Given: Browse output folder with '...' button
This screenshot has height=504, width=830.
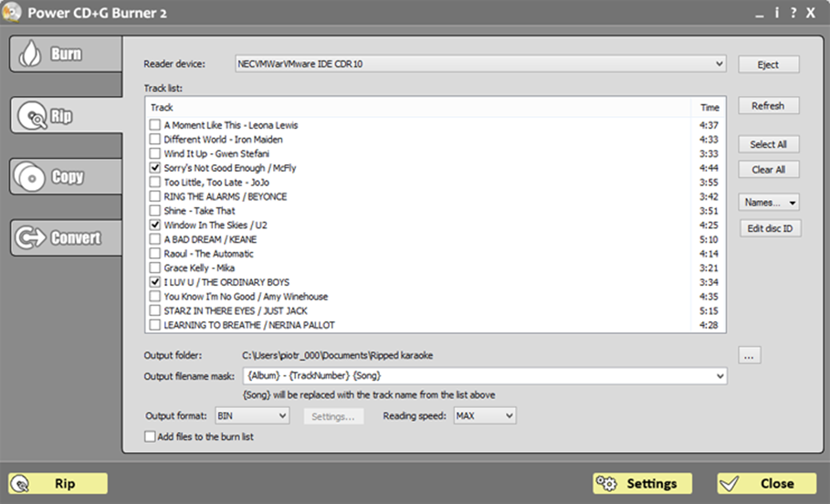Looking at the screenshot, I should click(x=750, y=356).
